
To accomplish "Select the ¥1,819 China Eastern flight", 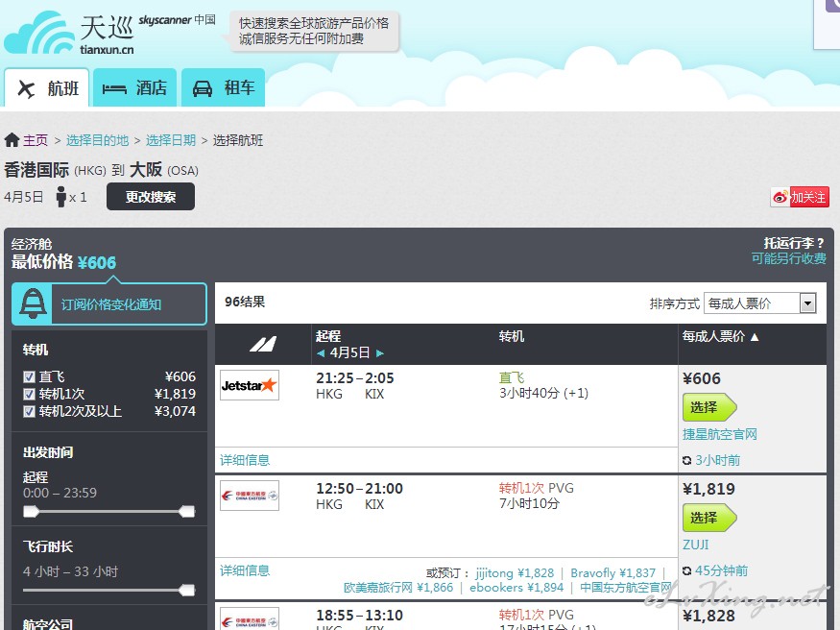I will (709, 518).
